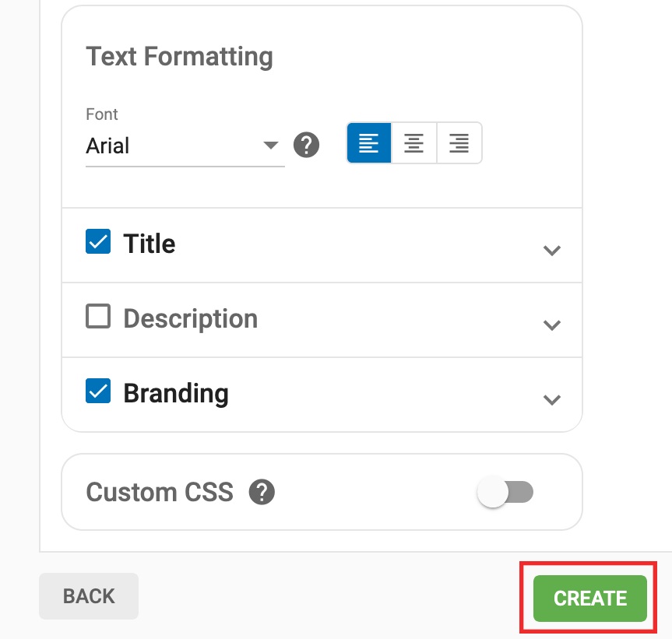Expand the Description section chevron

point(551,325)
